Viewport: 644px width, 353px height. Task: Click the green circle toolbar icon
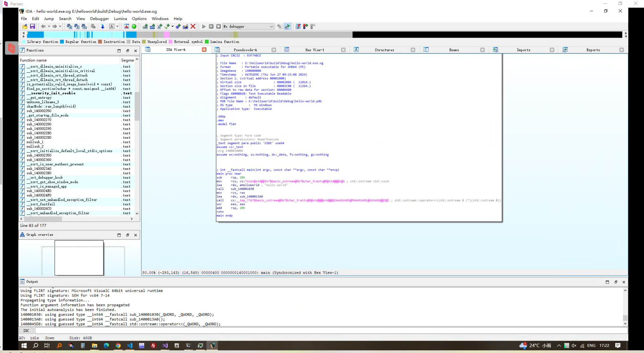coord(134,26)
